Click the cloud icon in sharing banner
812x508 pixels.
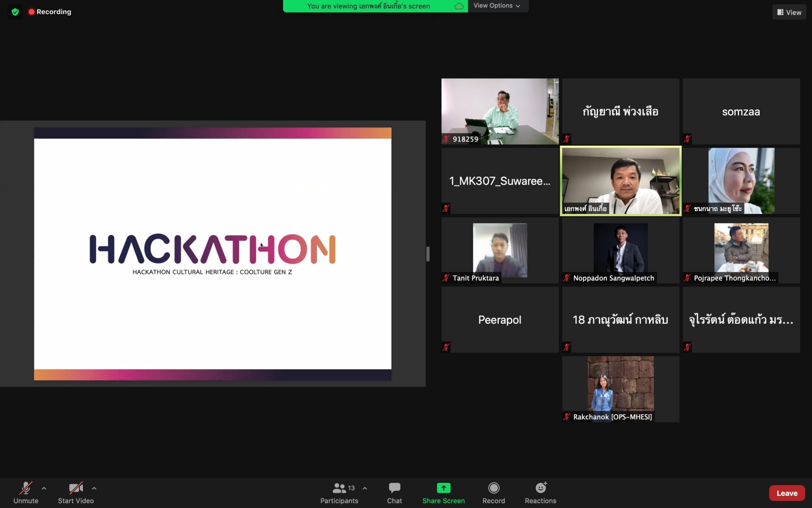(459, 6)
